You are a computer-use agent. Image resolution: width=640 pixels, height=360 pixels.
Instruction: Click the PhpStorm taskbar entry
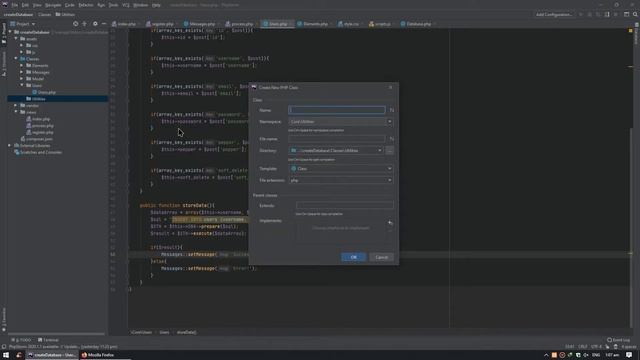click(52, 355)
